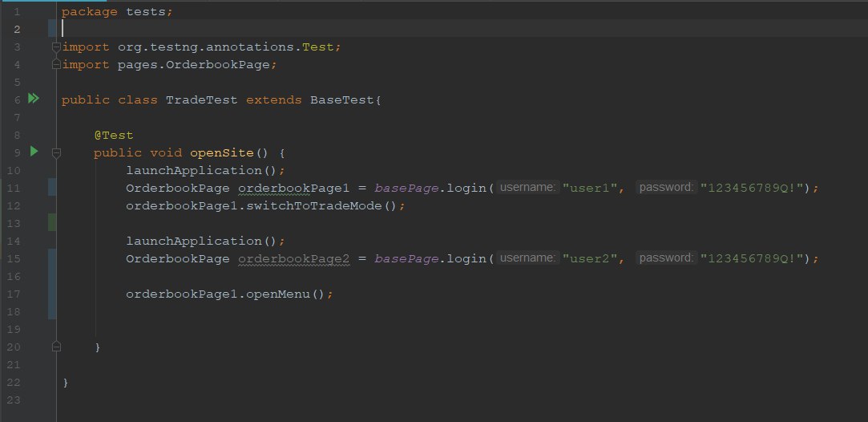Click password string "123456789Q!" on line 15

(752, 258)
